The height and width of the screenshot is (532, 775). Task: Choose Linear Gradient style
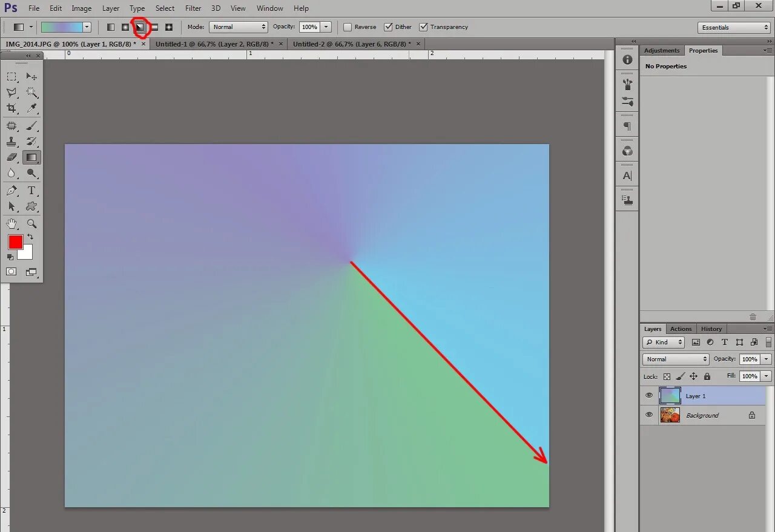[x=111, y=27]
